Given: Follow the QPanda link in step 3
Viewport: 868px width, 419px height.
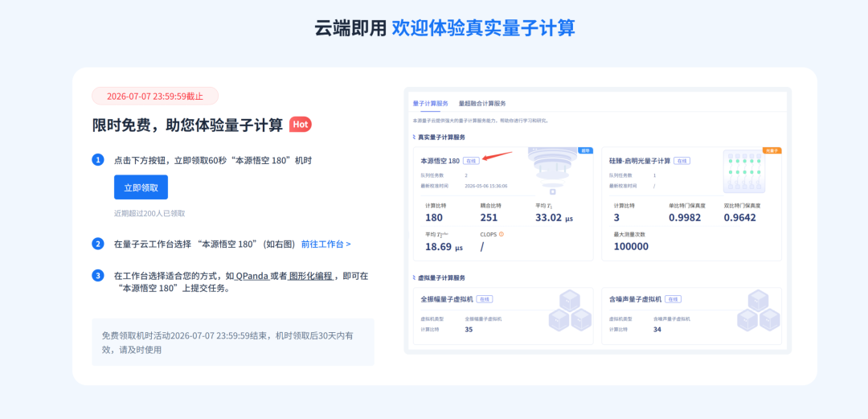Looking at the screenshot, I should pos(252,276).
